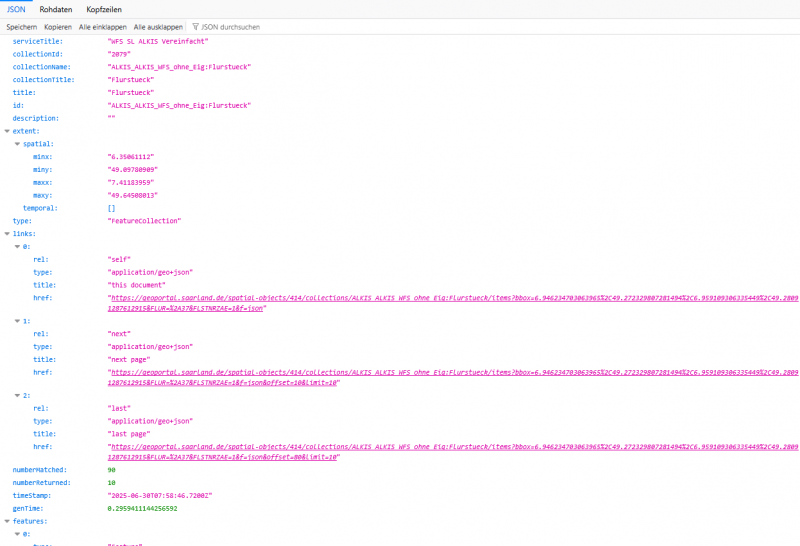Open the Rohdaten tab
The height and width of the screenshot is (546, 800).
[56, 9]
